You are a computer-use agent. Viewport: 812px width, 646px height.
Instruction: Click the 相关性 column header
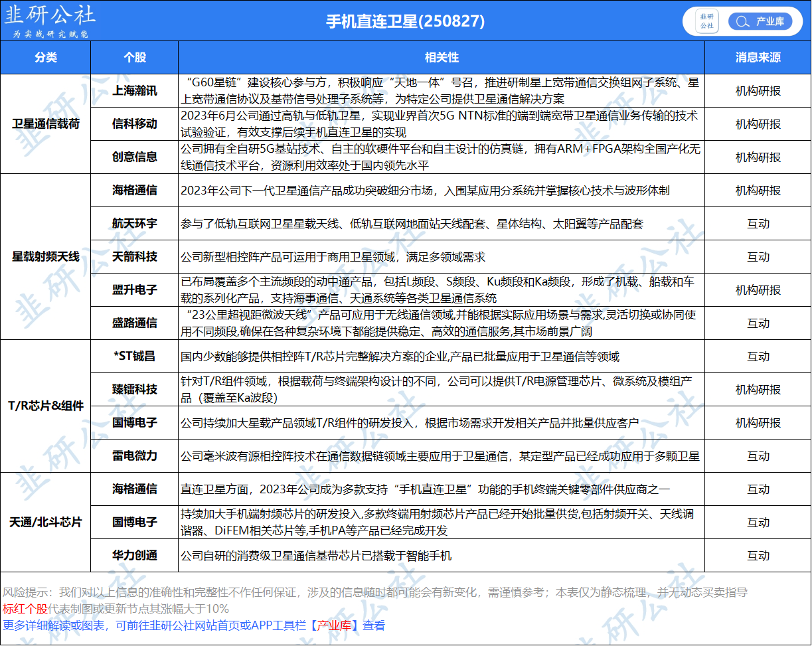pos(442,58)
